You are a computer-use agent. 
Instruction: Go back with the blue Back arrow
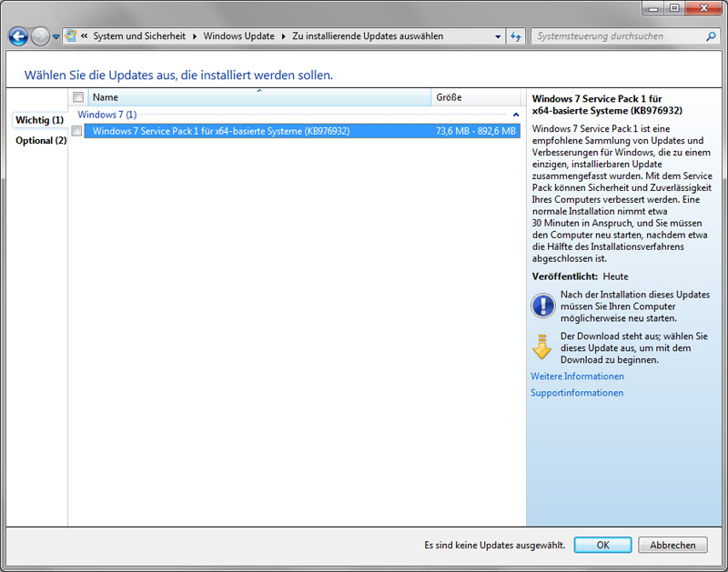tap(18, 36)
